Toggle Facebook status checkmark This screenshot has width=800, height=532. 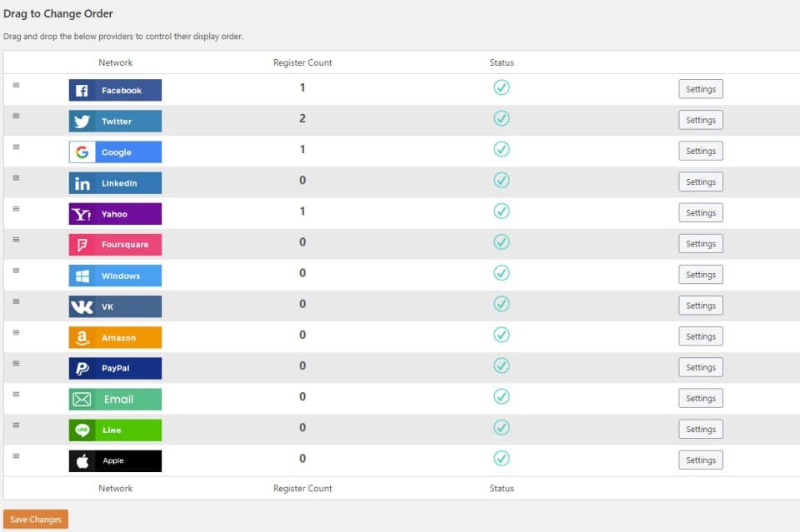pos(502,87)
